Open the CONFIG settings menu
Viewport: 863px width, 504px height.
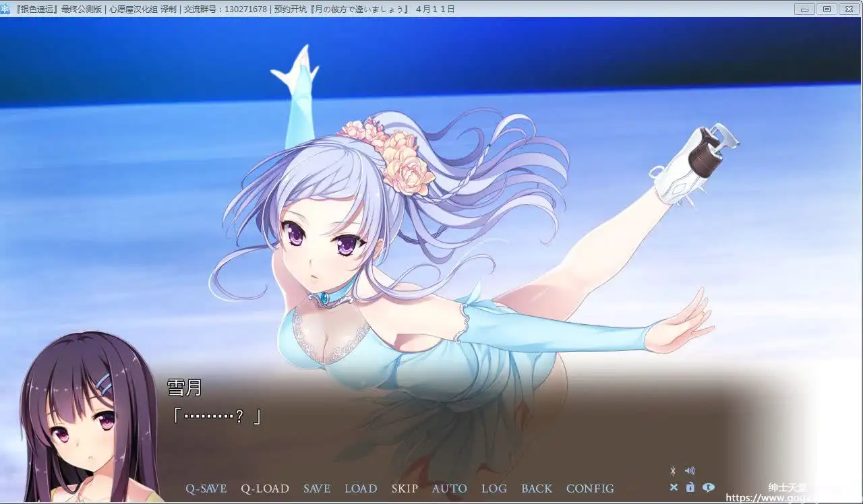[590, 489]
